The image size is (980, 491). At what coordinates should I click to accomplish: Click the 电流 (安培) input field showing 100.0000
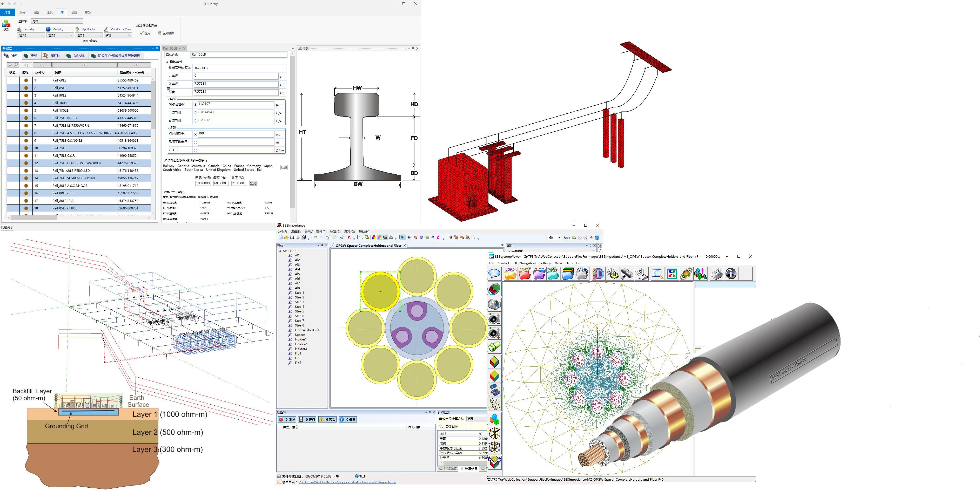tap(203, 183)
